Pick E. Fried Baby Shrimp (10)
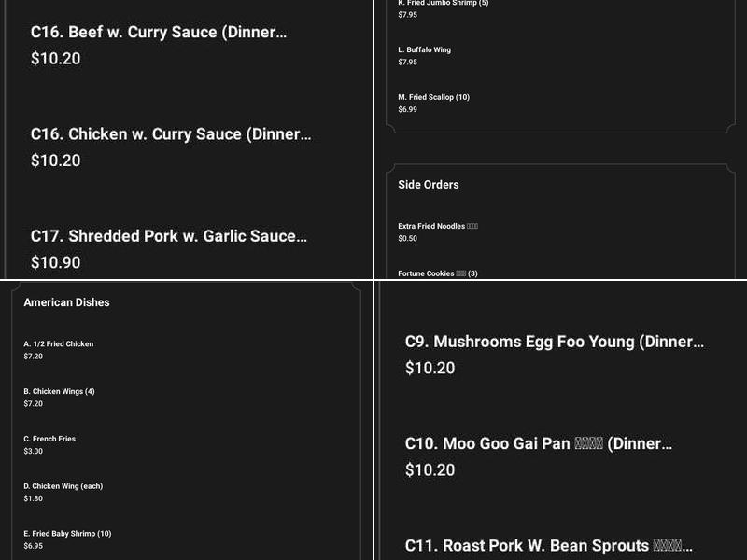The image size is (747, 560). click(x=63, y=534)
